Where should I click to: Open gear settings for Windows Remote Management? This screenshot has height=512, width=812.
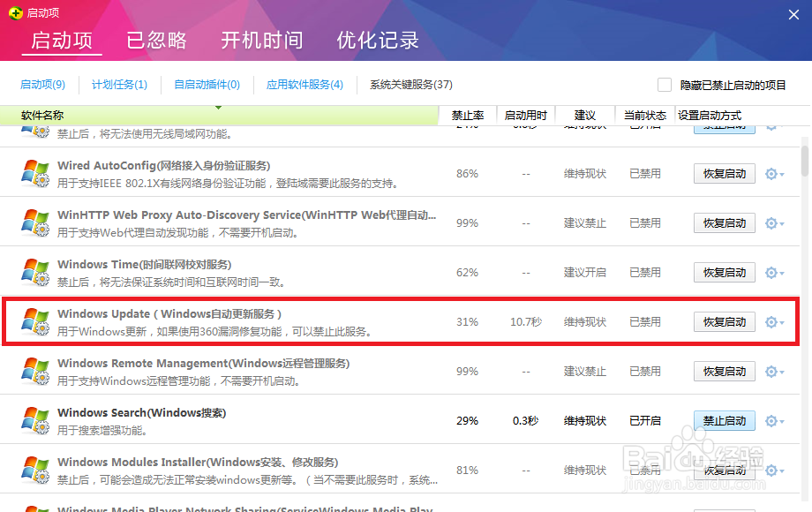774,372
